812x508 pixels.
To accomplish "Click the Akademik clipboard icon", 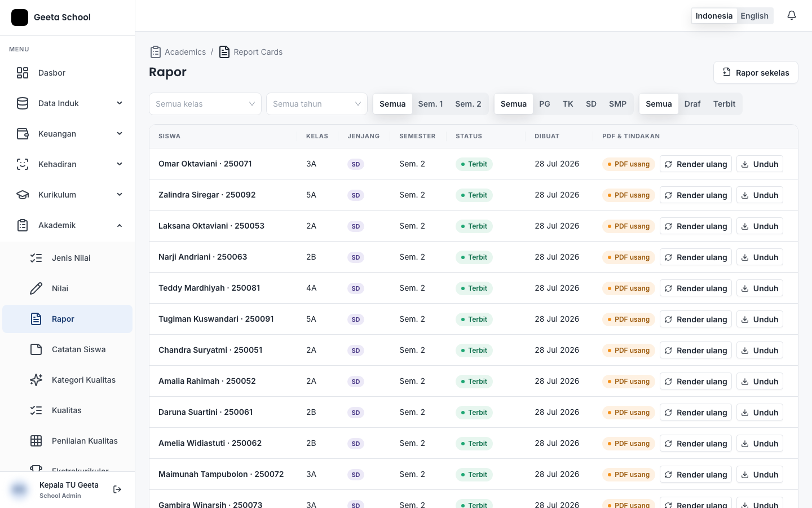I will [x=23, y=225].
